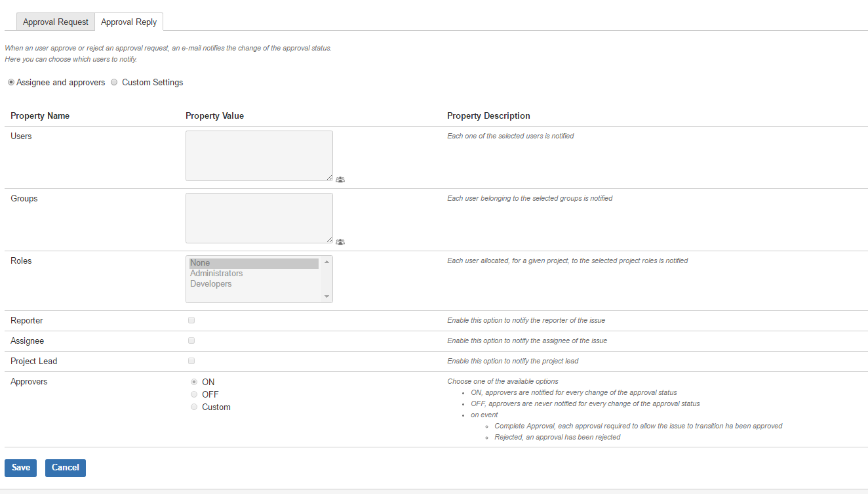Tick the Assignee notification checkbox
868x494 pixels.
coord(191,340)
